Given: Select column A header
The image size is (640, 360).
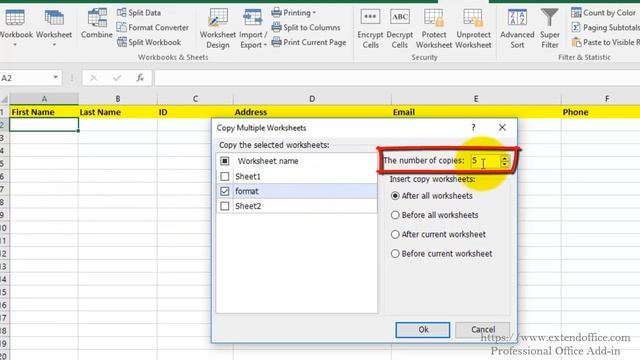Looking at the screenshot, I should [44, 99].
